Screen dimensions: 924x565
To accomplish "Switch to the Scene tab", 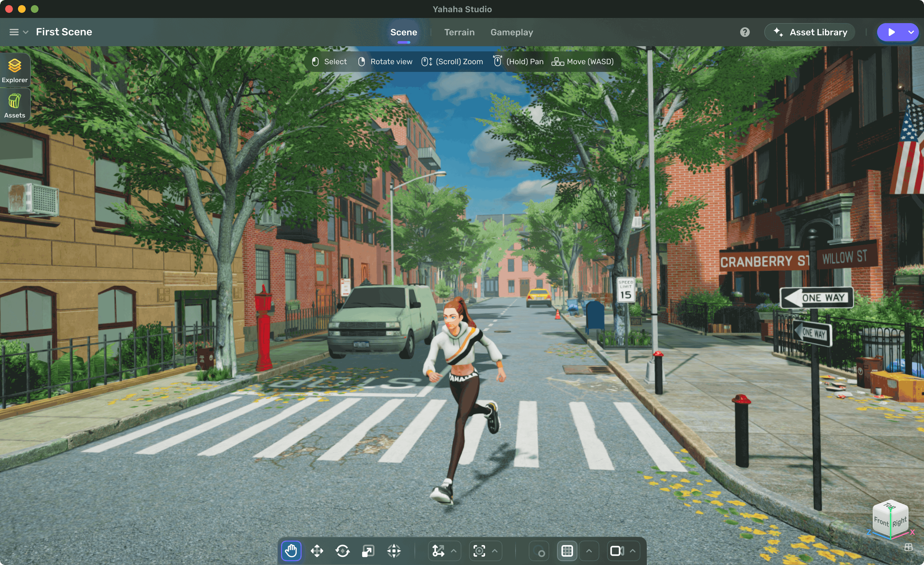I will (403, 32).
